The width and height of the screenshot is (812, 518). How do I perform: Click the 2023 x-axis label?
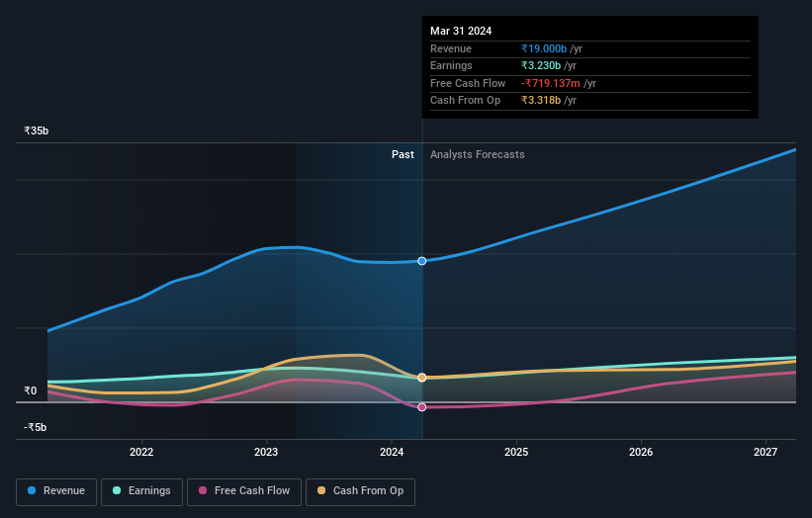(x=266, y=452)
